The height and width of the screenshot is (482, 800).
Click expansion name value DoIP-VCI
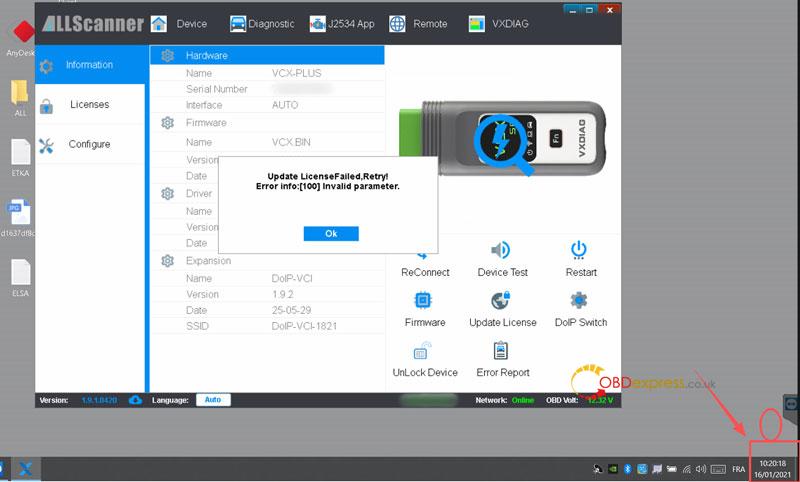point(292,278)
